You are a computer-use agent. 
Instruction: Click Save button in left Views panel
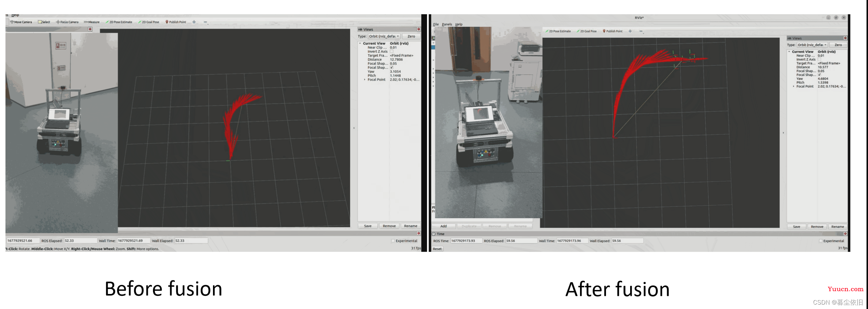click(368, 226)
